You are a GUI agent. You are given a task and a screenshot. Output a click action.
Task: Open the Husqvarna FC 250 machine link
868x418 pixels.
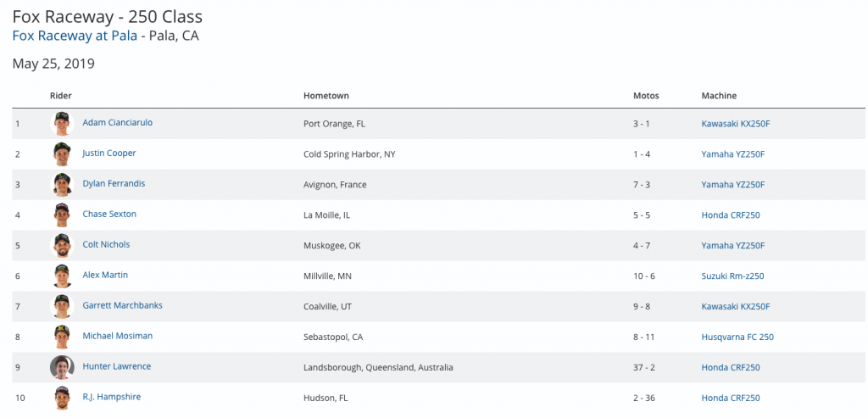pyautogui.click(x=737, y=337)
